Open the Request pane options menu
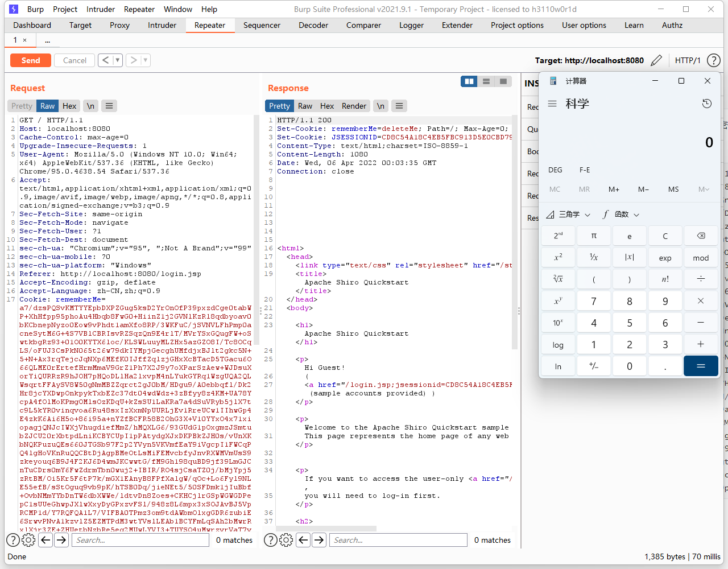 pyautogui.click(x=109, y=106)
